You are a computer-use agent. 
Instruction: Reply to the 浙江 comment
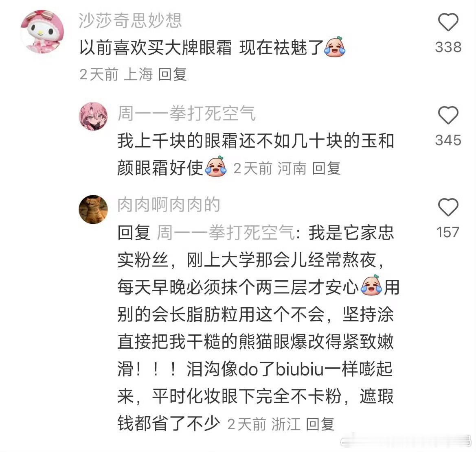(320, 424)
